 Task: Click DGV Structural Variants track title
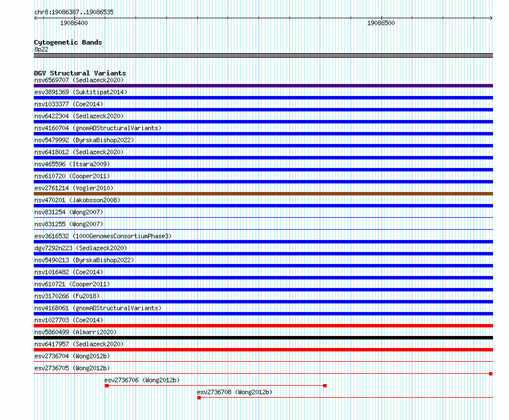(x=80, y=73)
